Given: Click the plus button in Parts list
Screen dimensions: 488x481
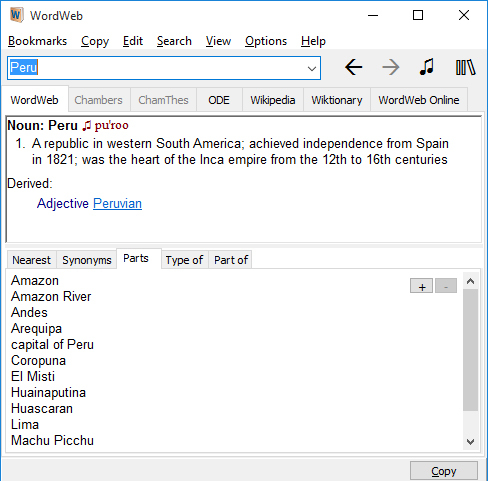Looking at the screenshot, I should (x=421, y=286).
